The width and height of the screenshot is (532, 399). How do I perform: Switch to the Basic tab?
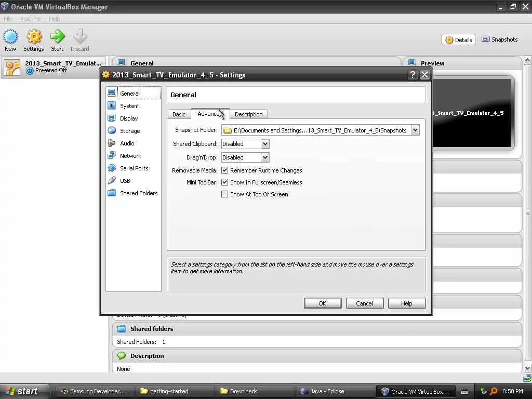click(x=179, y=114)
